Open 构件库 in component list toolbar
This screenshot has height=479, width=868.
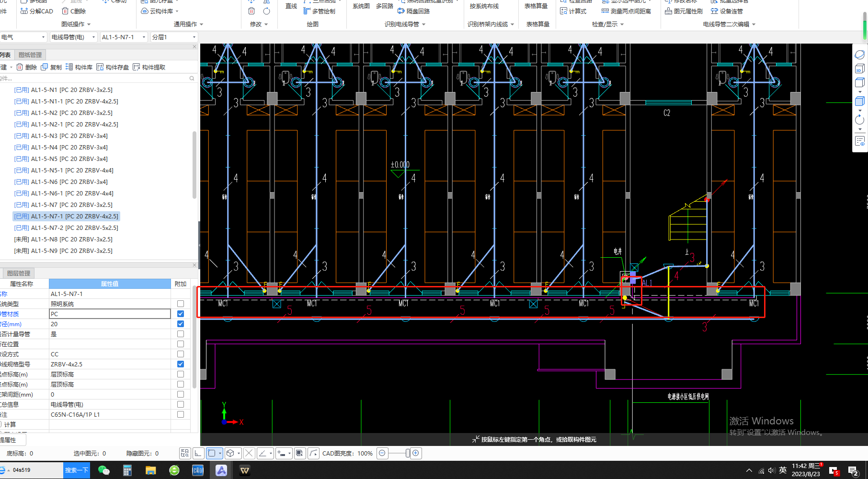pyautogui.click(x=79, y=67)
